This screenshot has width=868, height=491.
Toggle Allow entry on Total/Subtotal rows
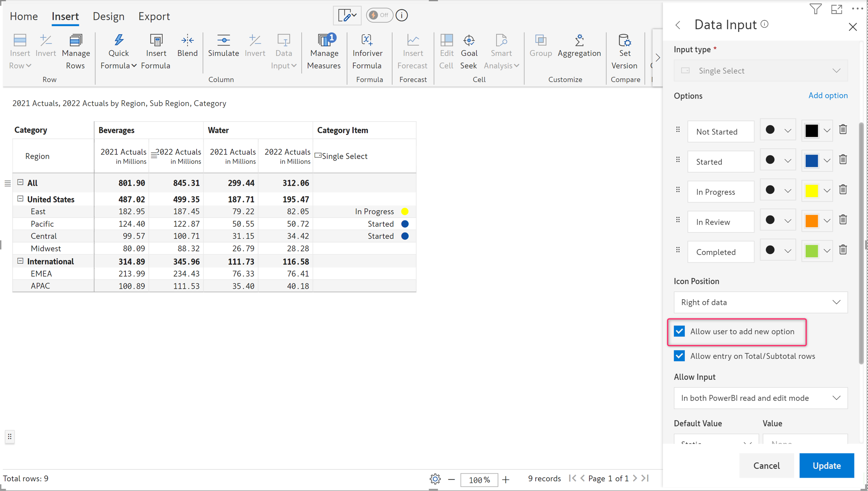tap(679, 356)
